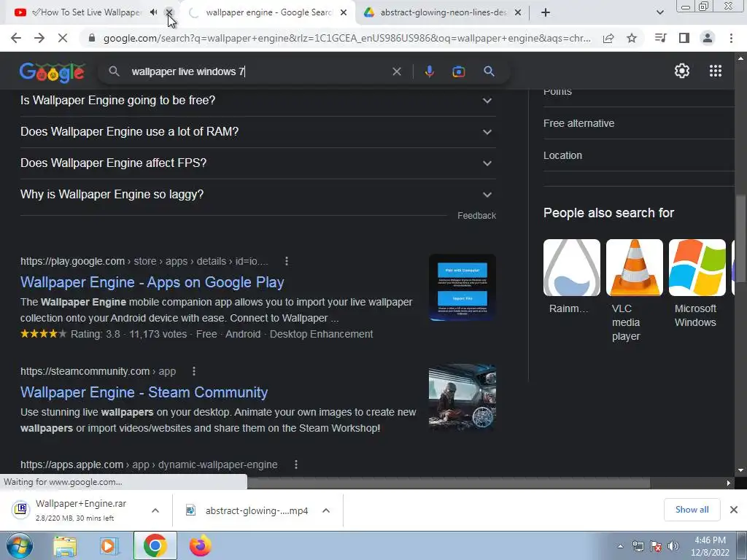Open the Chrome profile avatar
This screenshot has height=560, width=747.
[708, 38]
